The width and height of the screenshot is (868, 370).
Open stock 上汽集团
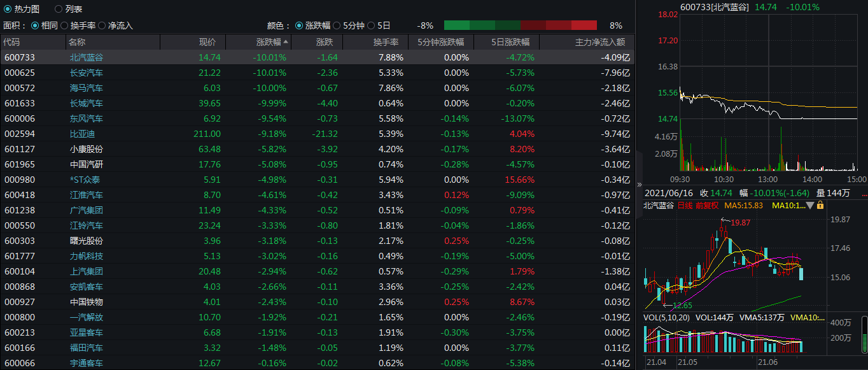tap(87, 271)
